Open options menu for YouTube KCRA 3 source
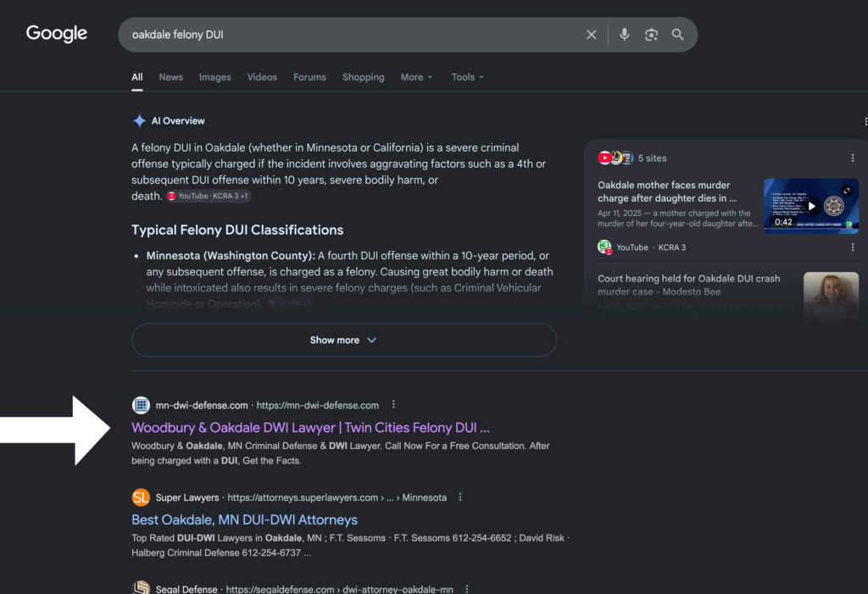 pyautogui.click(x=853, y=247)
